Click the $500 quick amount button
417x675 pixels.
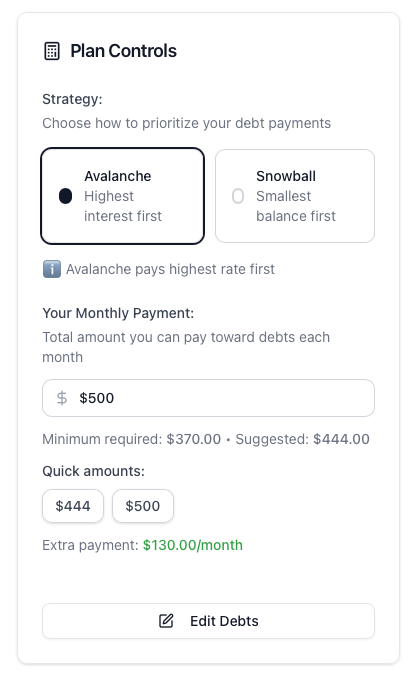click(142, 506)
